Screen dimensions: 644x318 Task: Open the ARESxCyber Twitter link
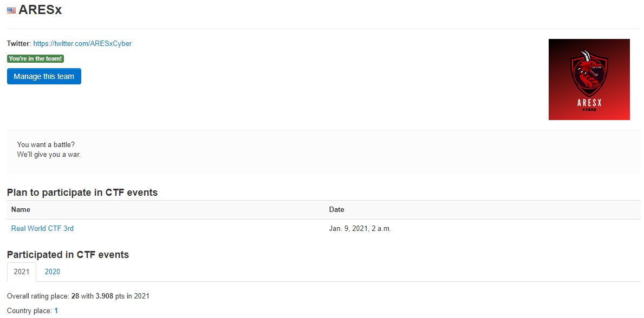coord(82,43)
